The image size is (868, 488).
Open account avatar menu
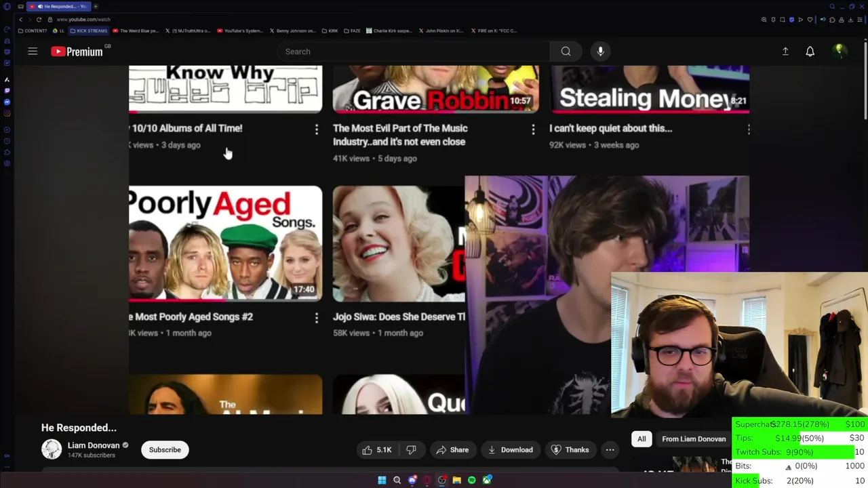840,52
